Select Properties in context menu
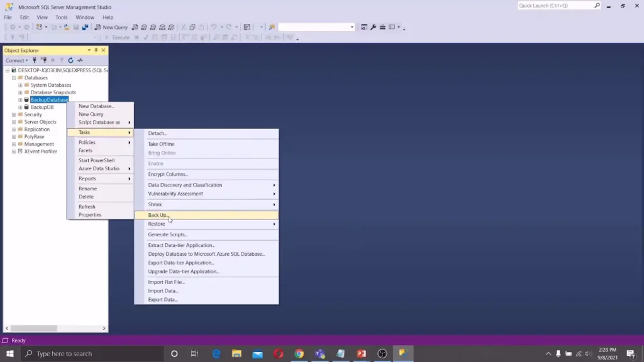 point(101,215)
